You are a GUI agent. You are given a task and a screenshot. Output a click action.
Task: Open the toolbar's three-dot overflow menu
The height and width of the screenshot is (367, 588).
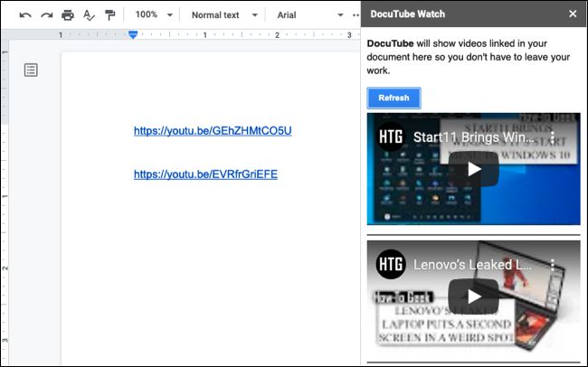tap(354, 15)
